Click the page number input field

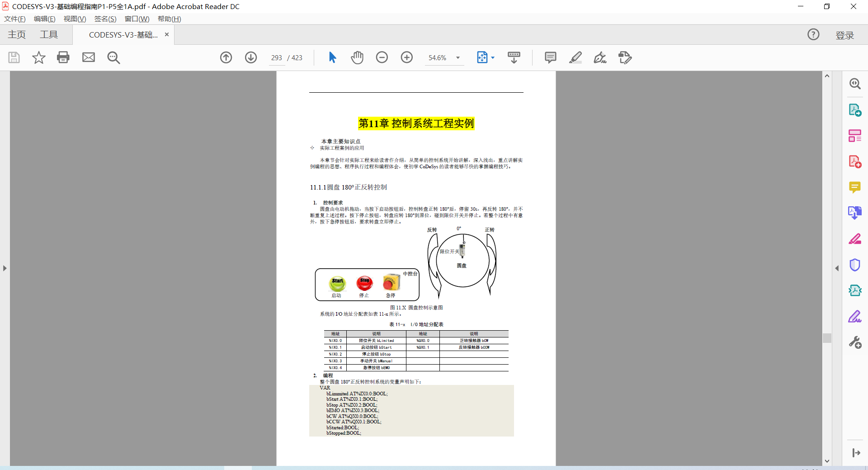(x=277, y=58)
